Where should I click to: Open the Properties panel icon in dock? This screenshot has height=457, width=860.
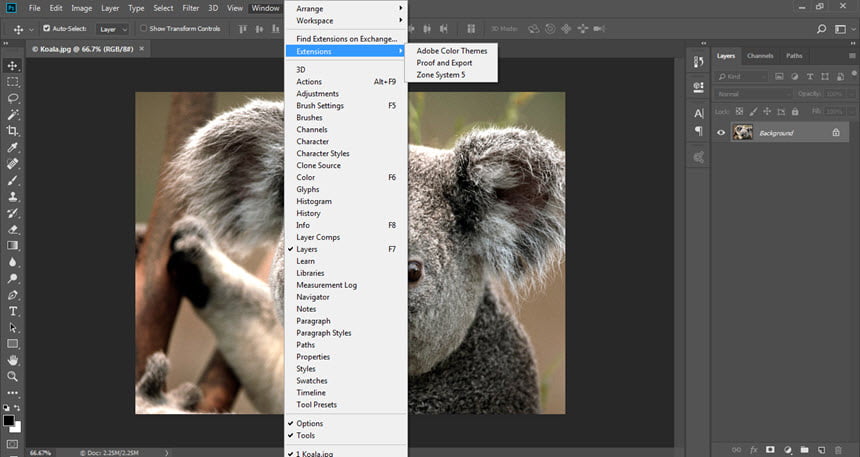click(x=698, y=86)
